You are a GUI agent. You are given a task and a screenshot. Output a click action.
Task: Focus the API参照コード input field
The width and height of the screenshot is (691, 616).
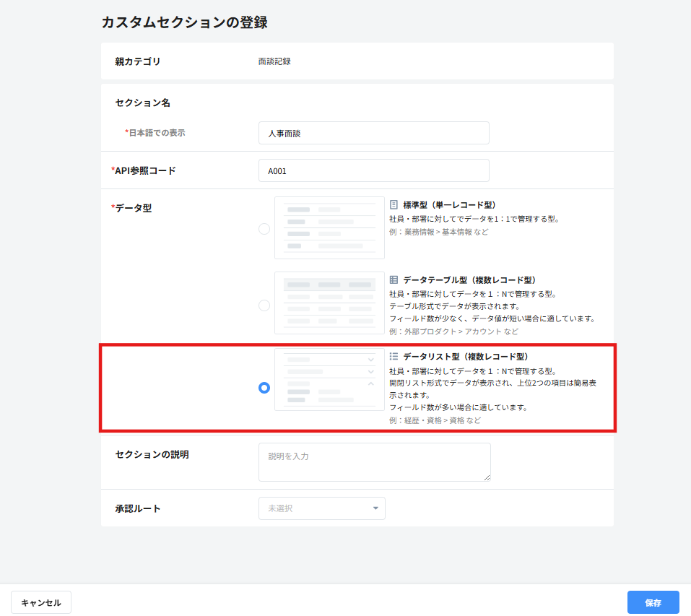374,170
